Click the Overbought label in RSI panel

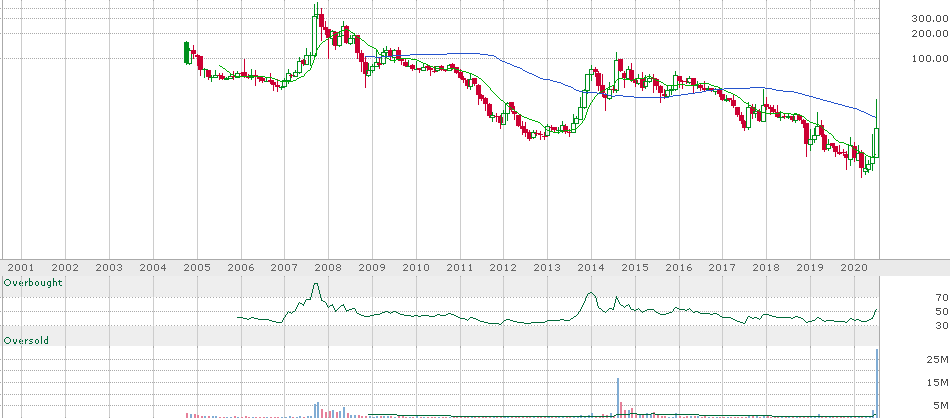click(x=33, y=283)
